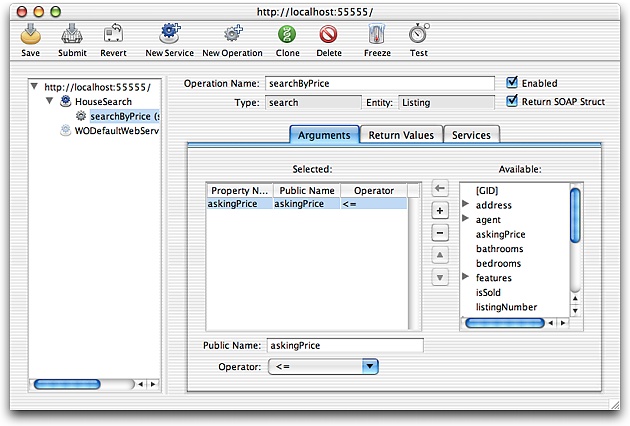Click the Operator column header
This screenshot has height=426, width=630.
pyautogui.click(x=374, y=190)
